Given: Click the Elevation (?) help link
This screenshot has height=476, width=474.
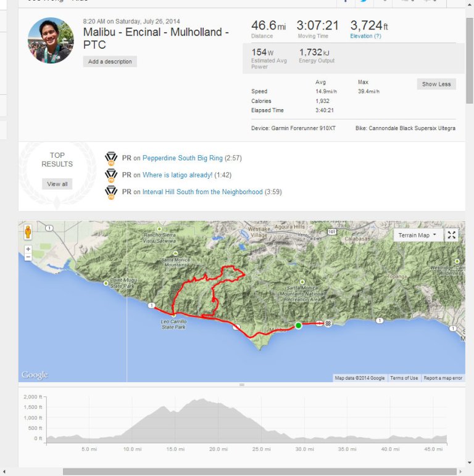Looking at the screenshot, I should (x=366, y=36).
